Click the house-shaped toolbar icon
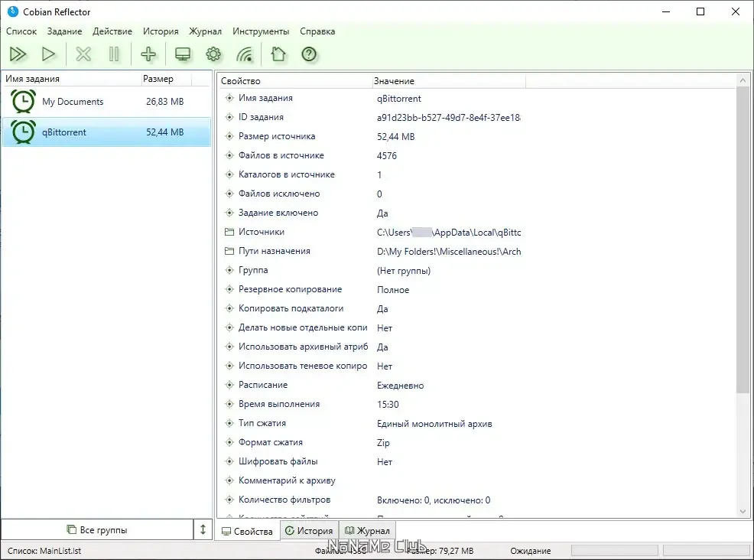 coord(278,54)
